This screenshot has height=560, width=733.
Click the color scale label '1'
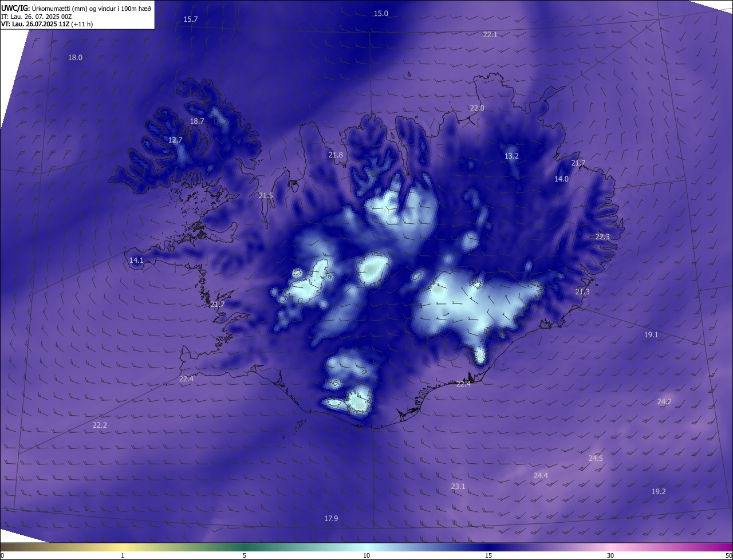123,555
